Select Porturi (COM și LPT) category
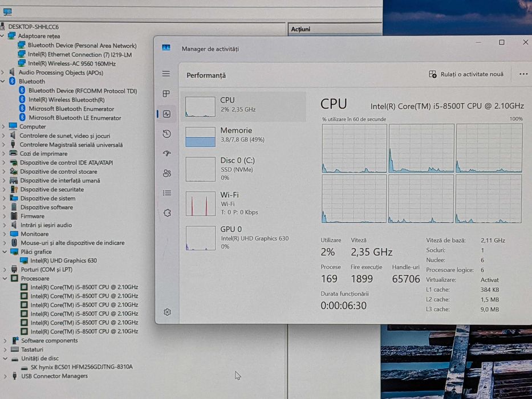Viewport: 532px width, 399px height. [x=47, y=270]
